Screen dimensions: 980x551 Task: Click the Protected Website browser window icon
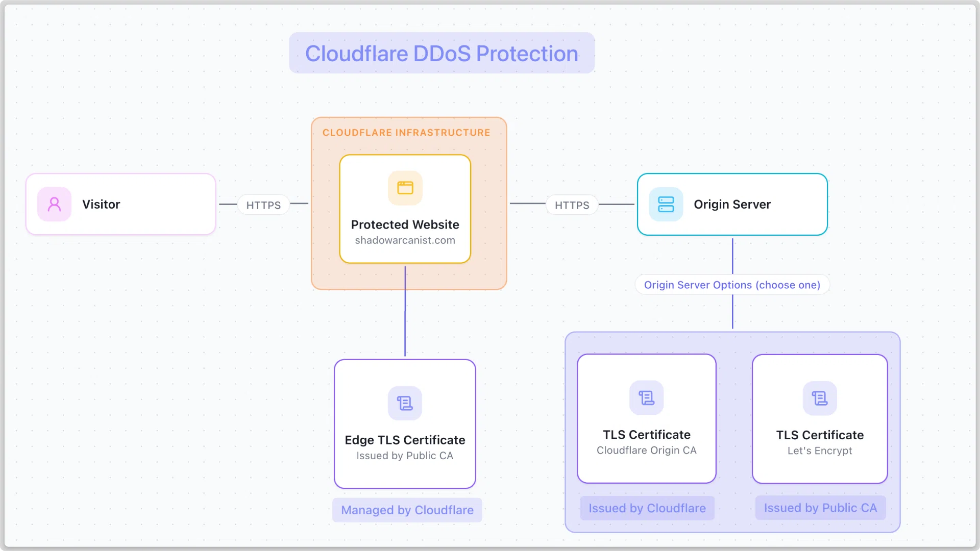[405, 188]
